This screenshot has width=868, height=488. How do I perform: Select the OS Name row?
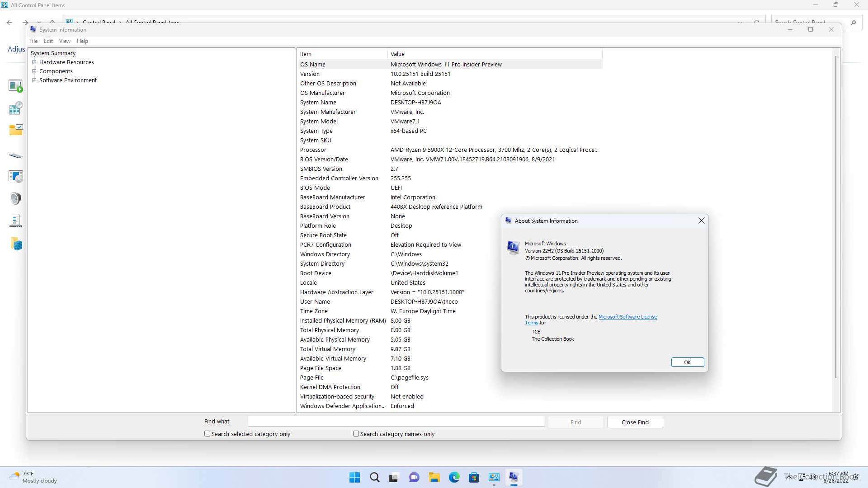click(450, 64)
